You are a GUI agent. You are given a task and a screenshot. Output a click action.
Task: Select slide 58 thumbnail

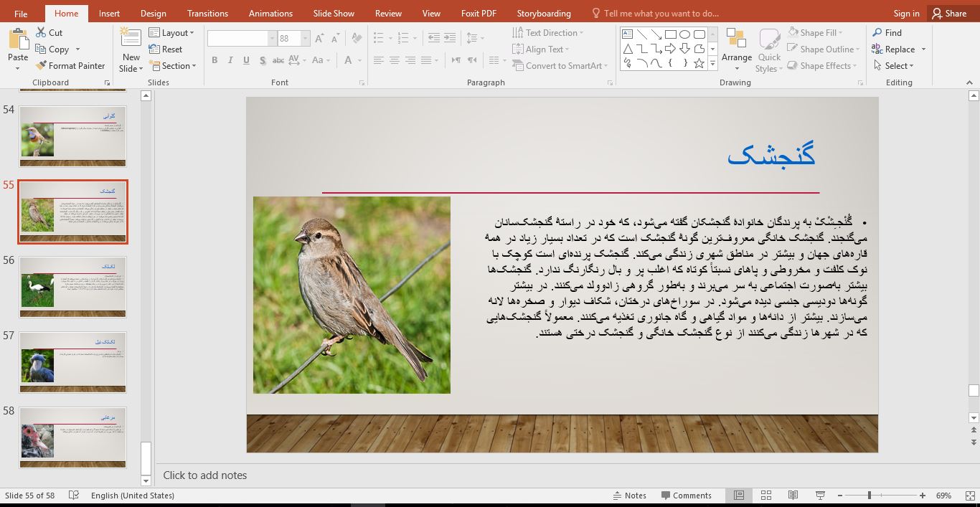pos(72,437)
